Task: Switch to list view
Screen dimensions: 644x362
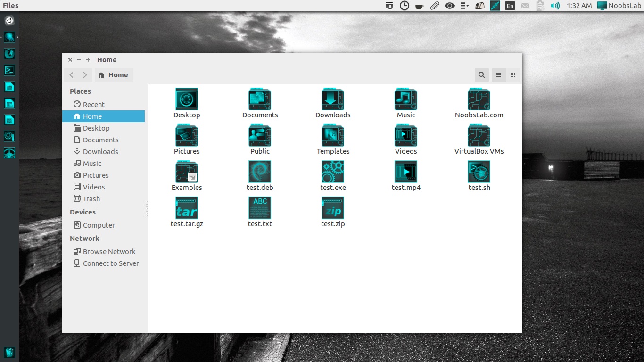Action: click(x=499, y=75)
